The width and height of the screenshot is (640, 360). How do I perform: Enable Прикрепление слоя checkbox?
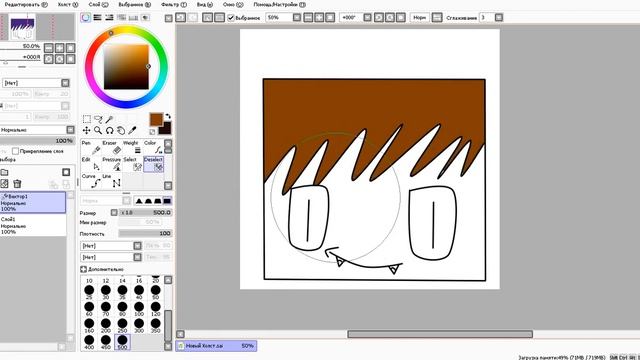pyautogui.click(x=16, y=151)
